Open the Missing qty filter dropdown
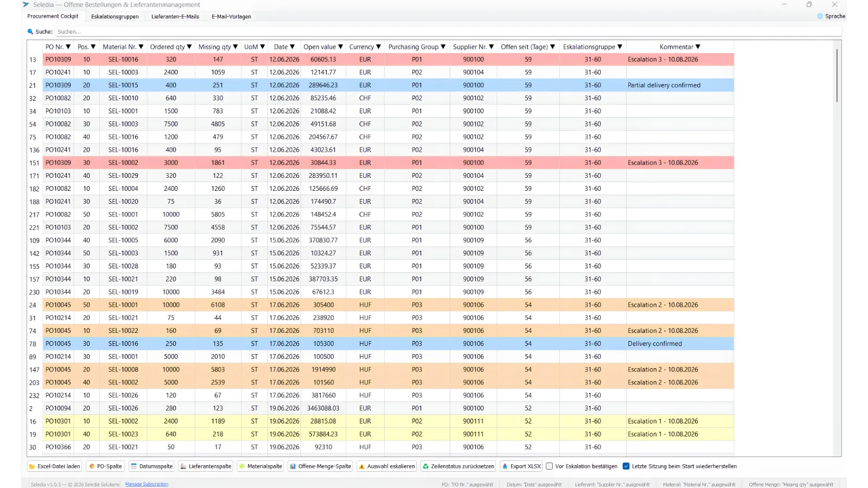Screen dimensions: 868x488 (235, 47)
